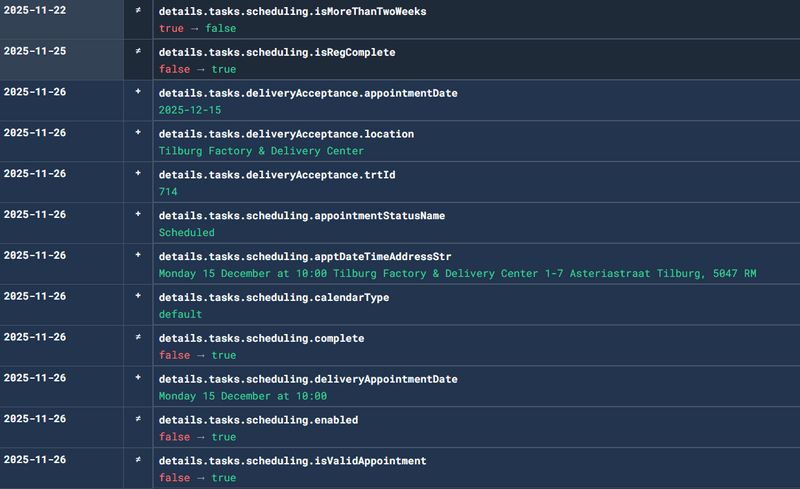Click the changed icon for isValidAppointment row
Image resolution: width=800 pixels, height=489 pixels.
(138, 459)
